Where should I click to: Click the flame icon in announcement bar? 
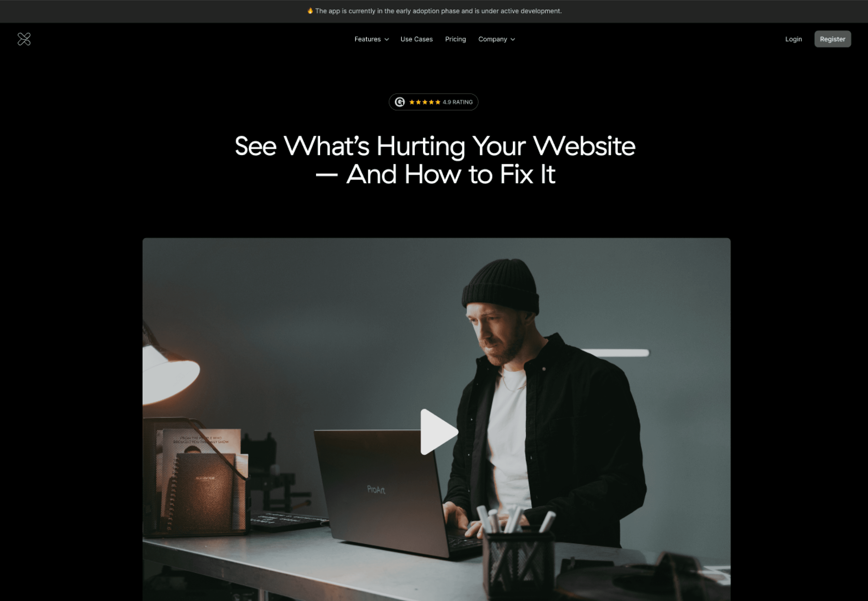click(310, 11)
